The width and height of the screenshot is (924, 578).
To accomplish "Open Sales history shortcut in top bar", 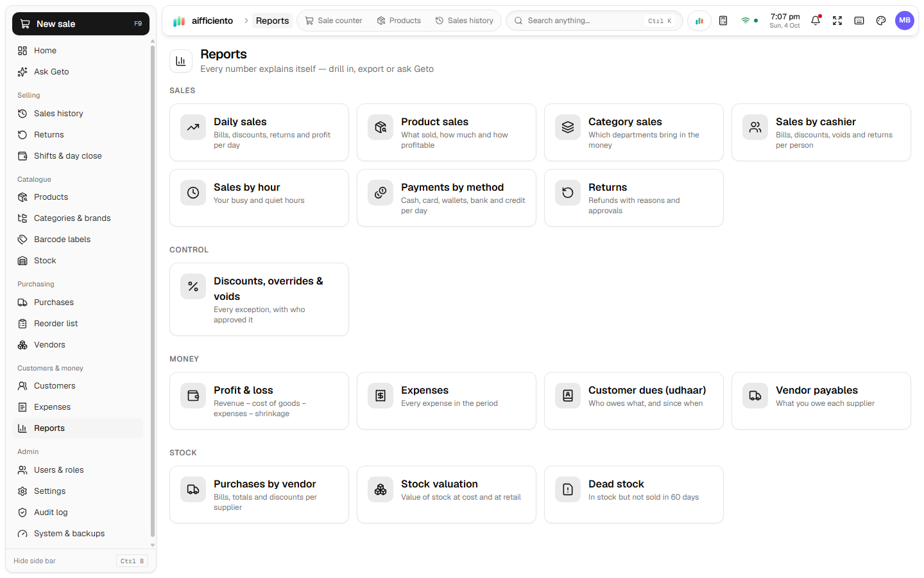I will click(465, 21).
